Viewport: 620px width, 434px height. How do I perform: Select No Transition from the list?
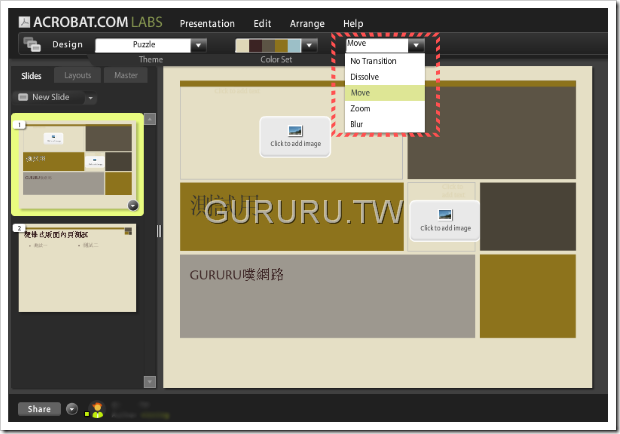385,61
